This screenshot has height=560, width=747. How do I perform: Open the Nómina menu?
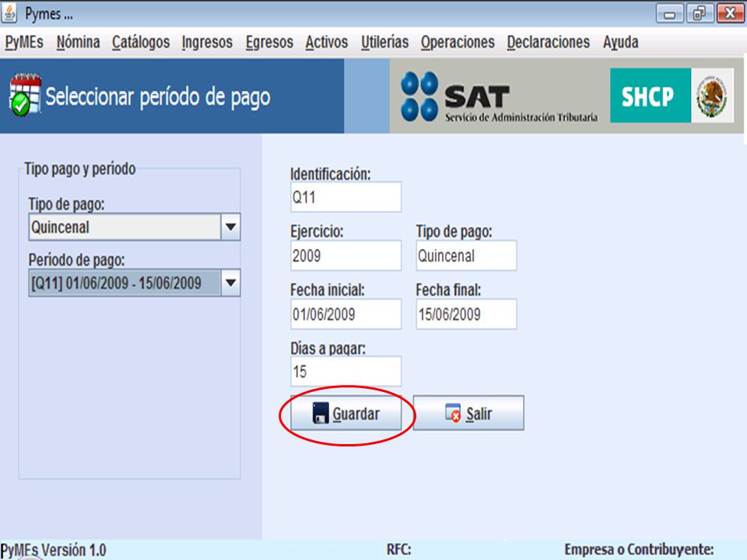pyautogui.click(x=78, y=42)
